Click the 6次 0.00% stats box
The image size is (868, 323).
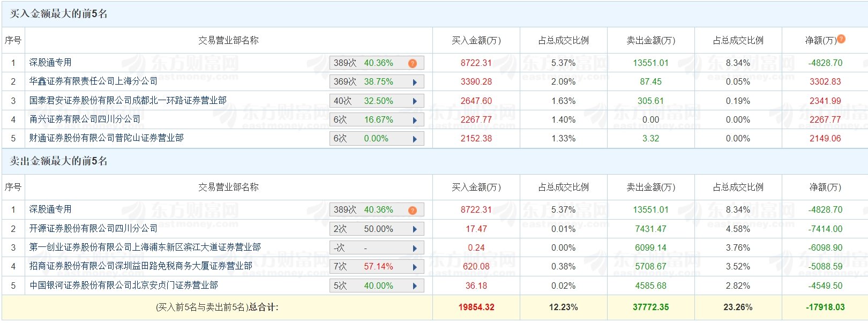pyautogui.click(x=377, y=139)
